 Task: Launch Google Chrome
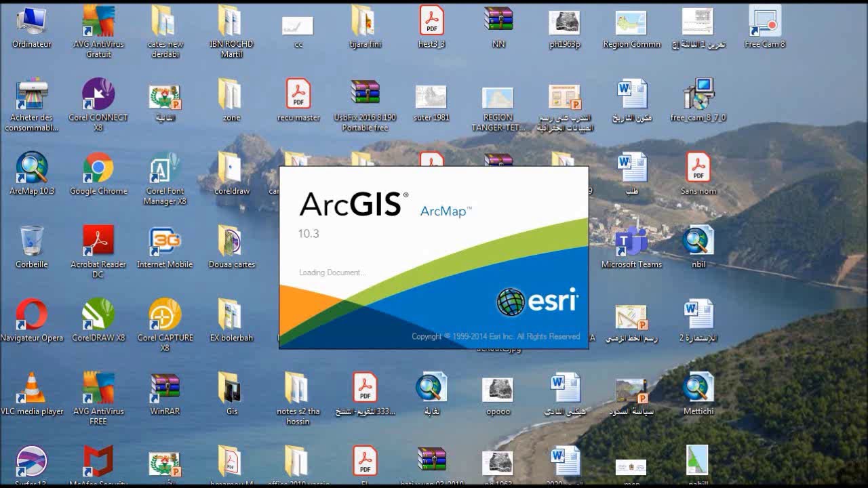[98, 168]
